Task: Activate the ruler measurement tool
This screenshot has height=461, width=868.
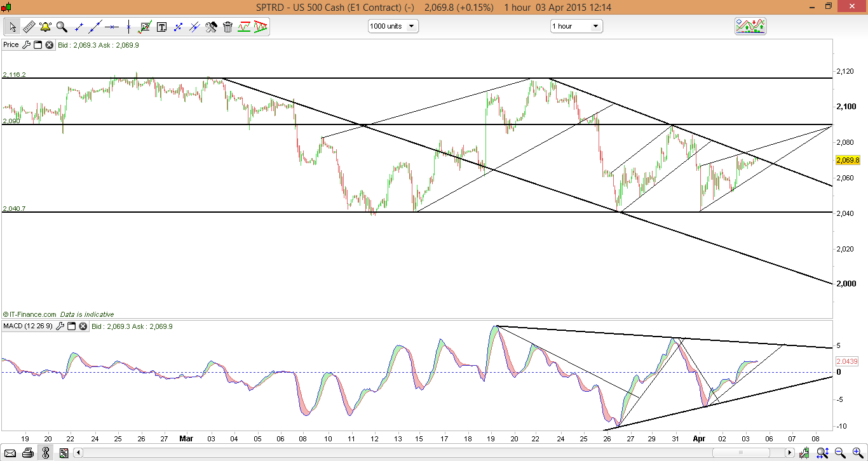Action: (x=29, y=27)
